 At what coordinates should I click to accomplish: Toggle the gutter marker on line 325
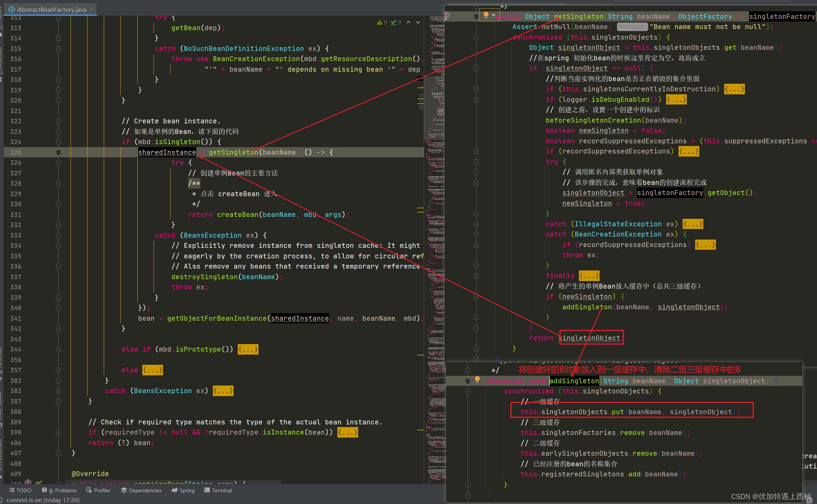[58, 152]
